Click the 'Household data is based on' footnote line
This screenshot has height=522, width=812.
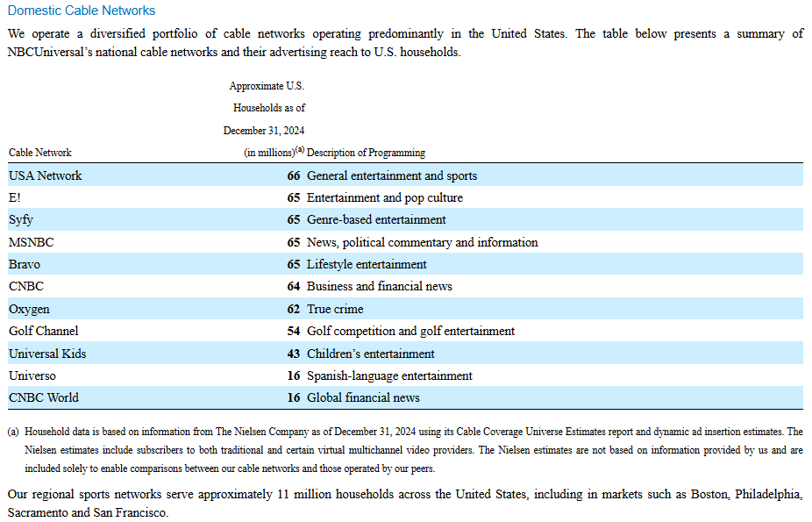pos(414,432)
